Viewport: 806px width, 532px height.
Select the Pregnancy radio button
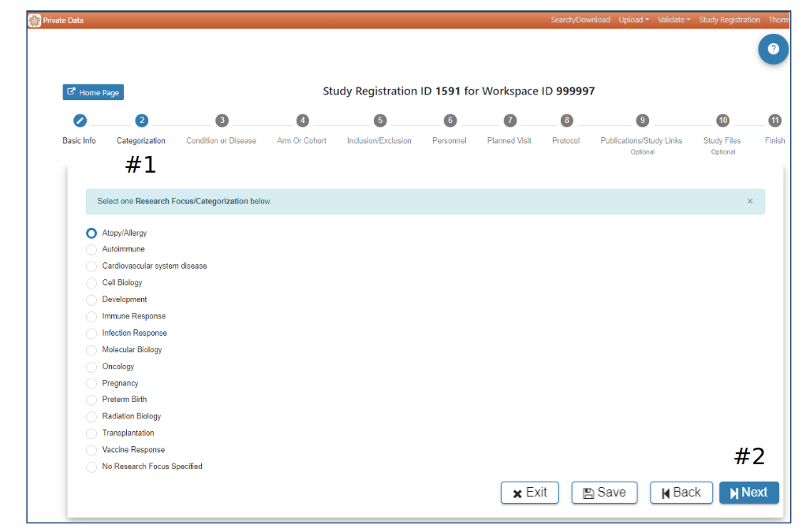click(x=91, y=384)
